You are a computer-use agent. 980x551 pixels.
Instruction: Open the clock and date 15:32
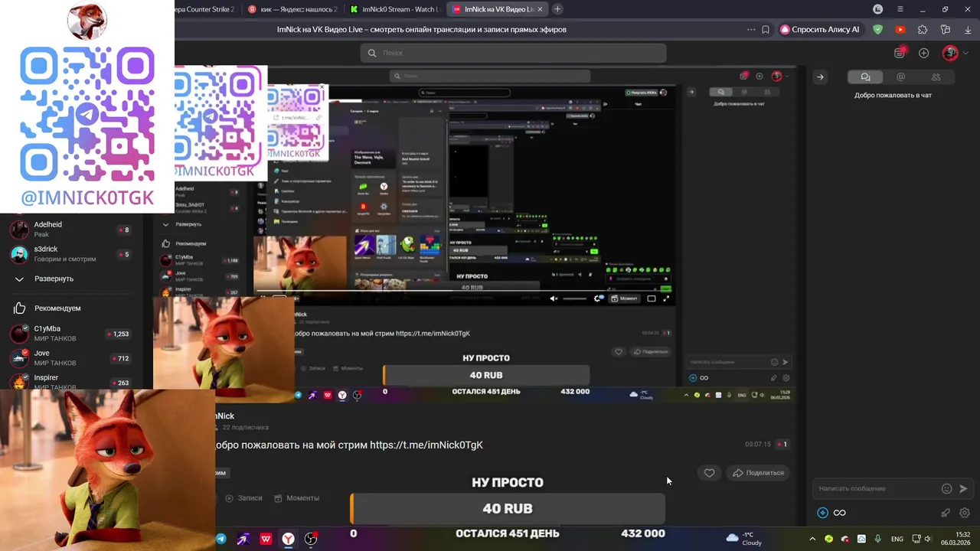[955, 539]
